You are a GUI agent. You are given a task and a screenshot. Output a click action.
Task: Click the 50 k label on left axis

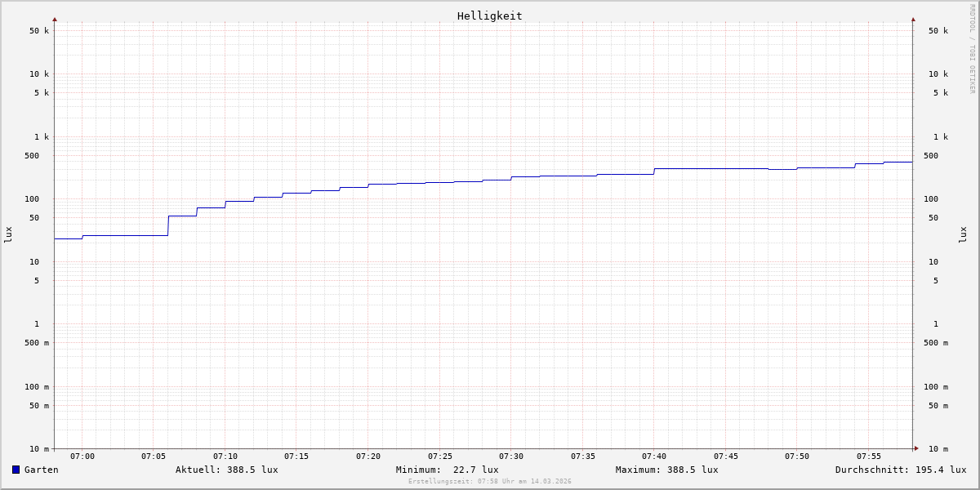(39, 31)
